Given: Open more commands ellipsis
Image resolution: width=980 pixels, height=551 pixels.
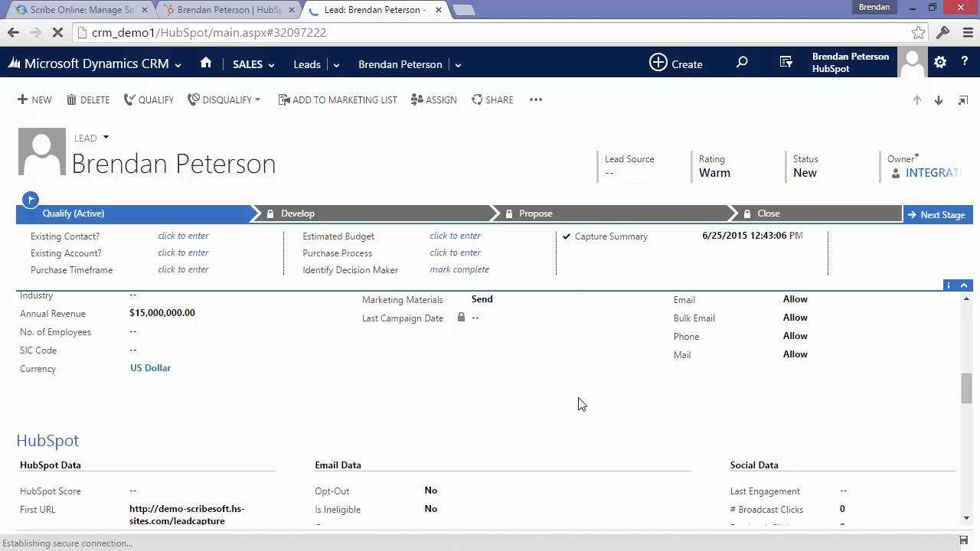Looking at the screenshot, I should (x=536, y=99).
